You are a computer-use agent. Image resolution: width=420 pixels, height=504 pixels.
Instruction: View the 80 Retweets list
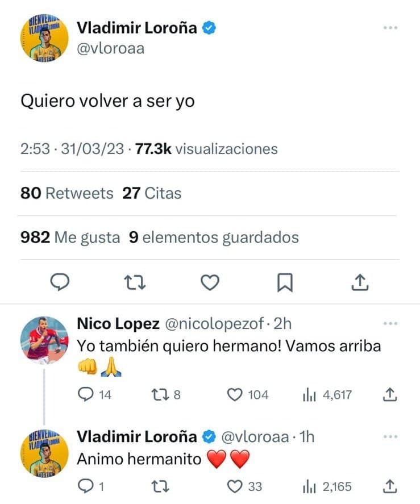67,193
